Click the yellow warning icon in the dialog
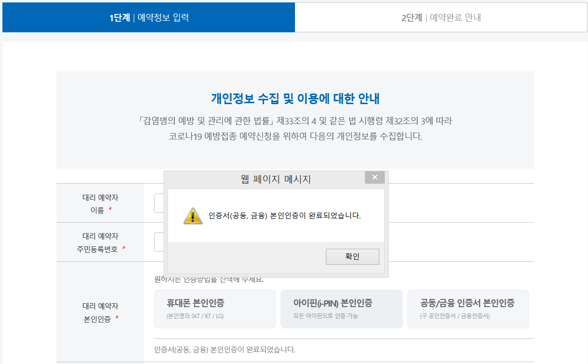The image size is (588, 364). 193,216
